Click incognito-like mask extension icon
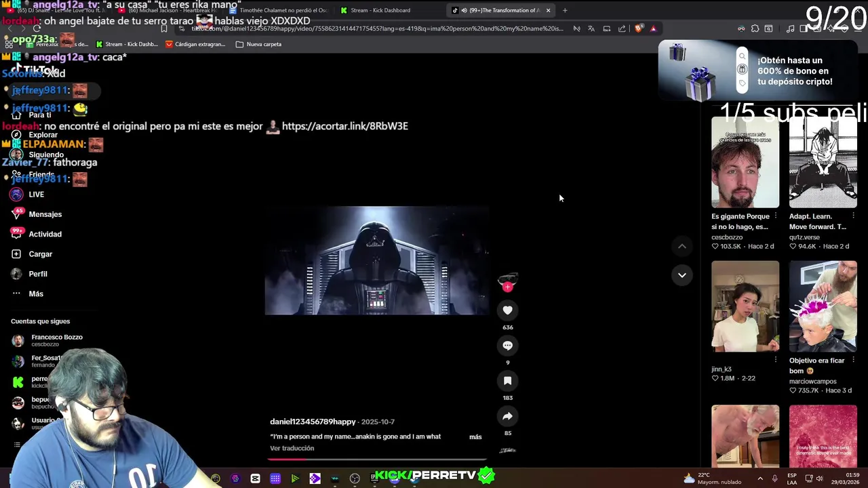This screenshot has width=868, height=488. coord(741,28)
